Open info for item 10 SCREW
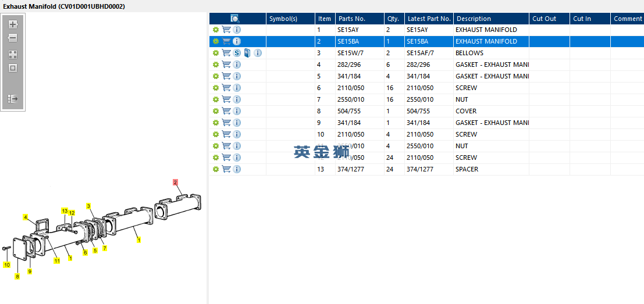Image resolution: width=644 pixels, height=304 pixels. (237, 134)
